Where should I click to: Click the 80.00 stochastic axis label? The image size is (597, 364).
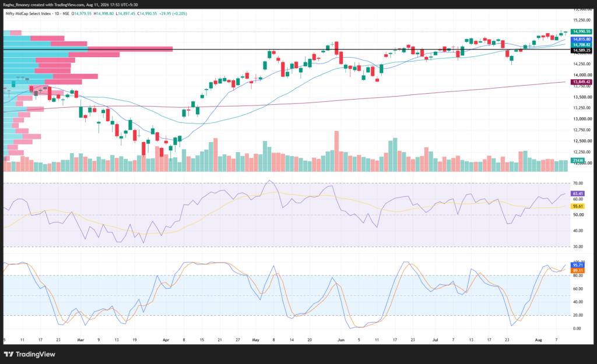pyautogui.click(x=578, y=275)
